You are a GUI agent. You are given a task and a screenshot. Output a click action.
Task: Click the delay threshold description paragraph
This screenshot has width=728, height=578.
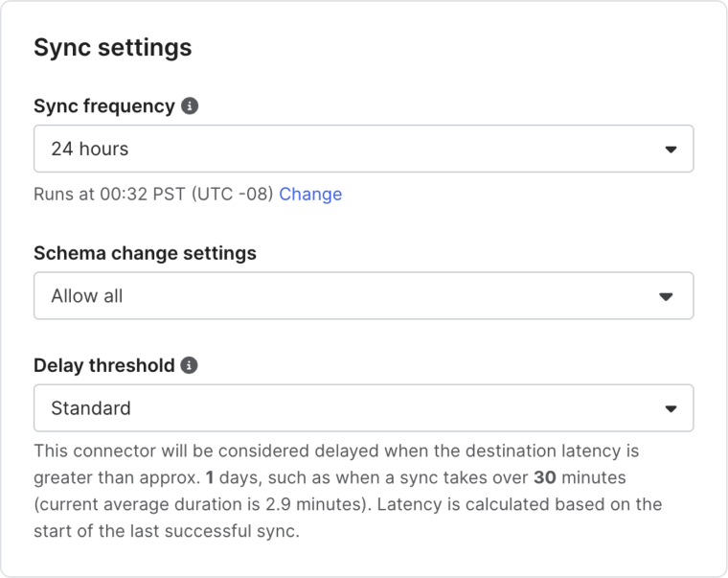(x=348, y=491)
